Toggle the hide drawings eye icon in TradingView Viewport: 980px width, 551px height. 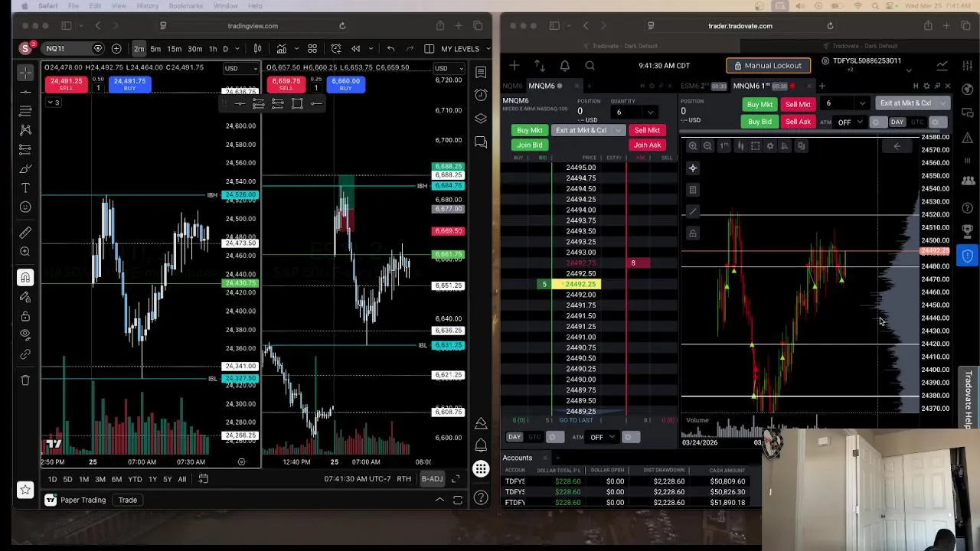25,334
